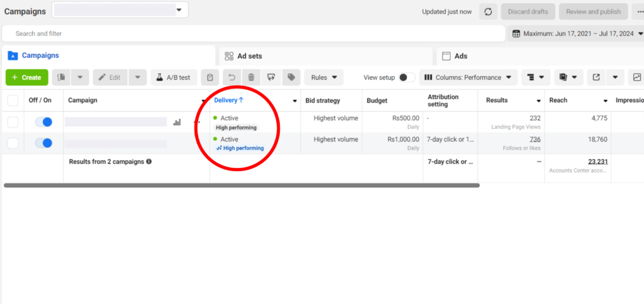
Task: Expand the Rules dropdown menu
Action: [324, 77]
